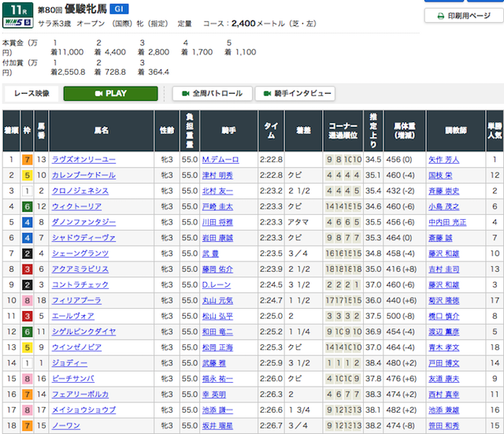Click course distance text 2,400
504x434 pixels.
(x=243, y=24)
